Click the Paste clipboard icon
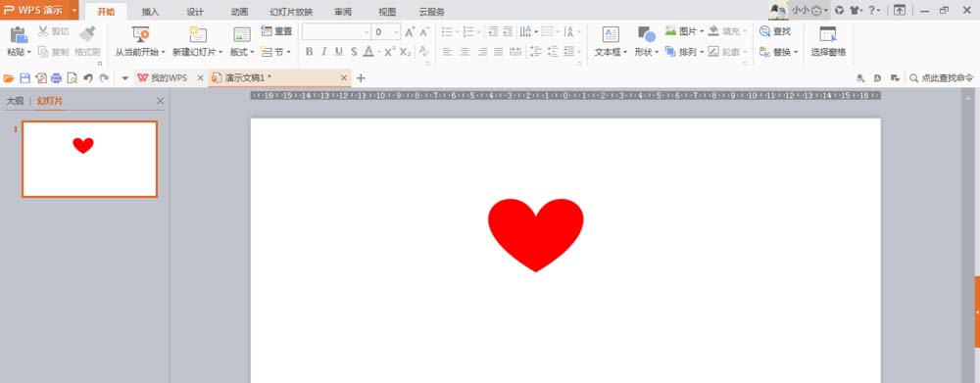980x383 pixels. 19,34
